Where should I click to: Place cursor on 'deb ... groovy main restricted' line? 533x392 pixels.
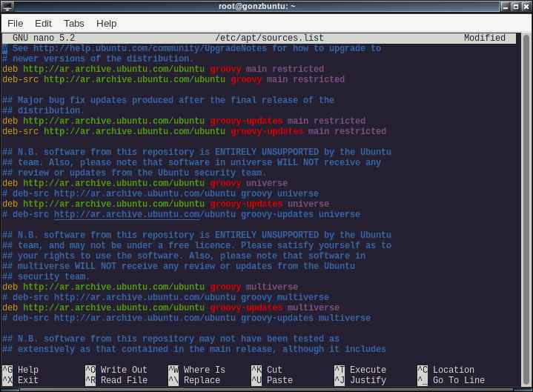pyautogui.click(x=163, y=69)
